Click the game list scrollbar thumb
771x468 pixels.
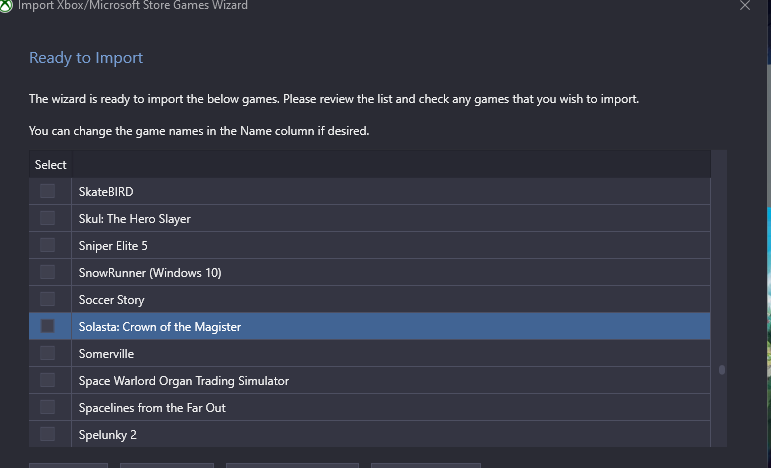pos(722,370)
